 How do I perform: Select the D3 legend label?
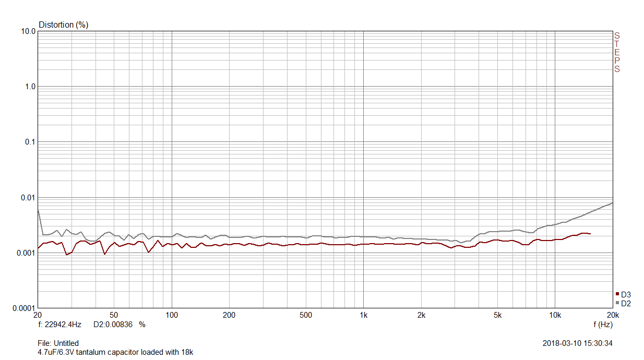pyautogui.click(x=626, y=294)
